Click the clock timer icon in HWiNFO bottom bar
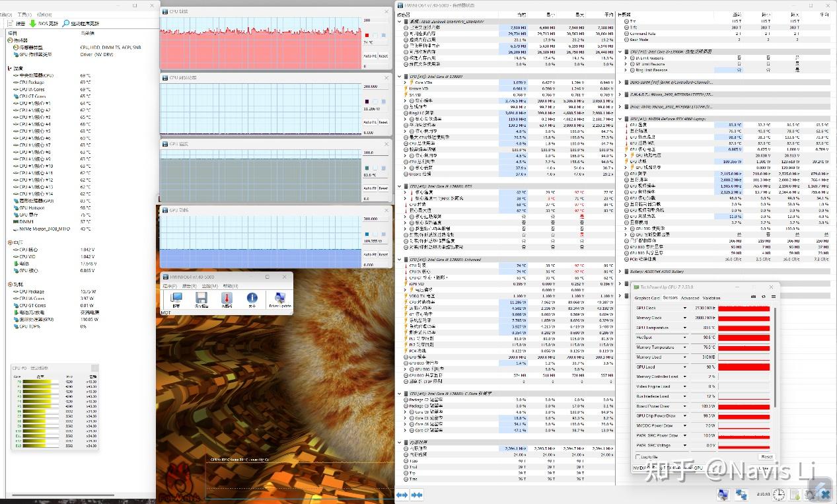 tap(779, 494)
